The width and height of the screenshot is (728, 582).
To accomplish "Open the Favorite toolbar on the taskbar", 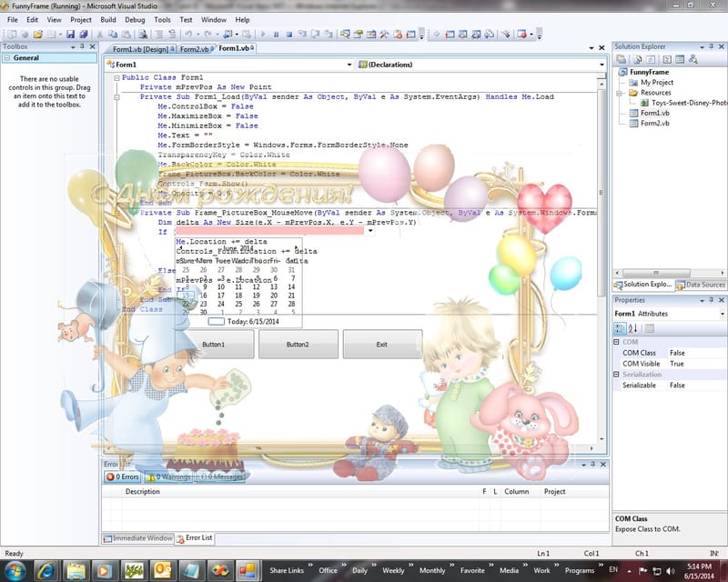I will coord(472,570).
